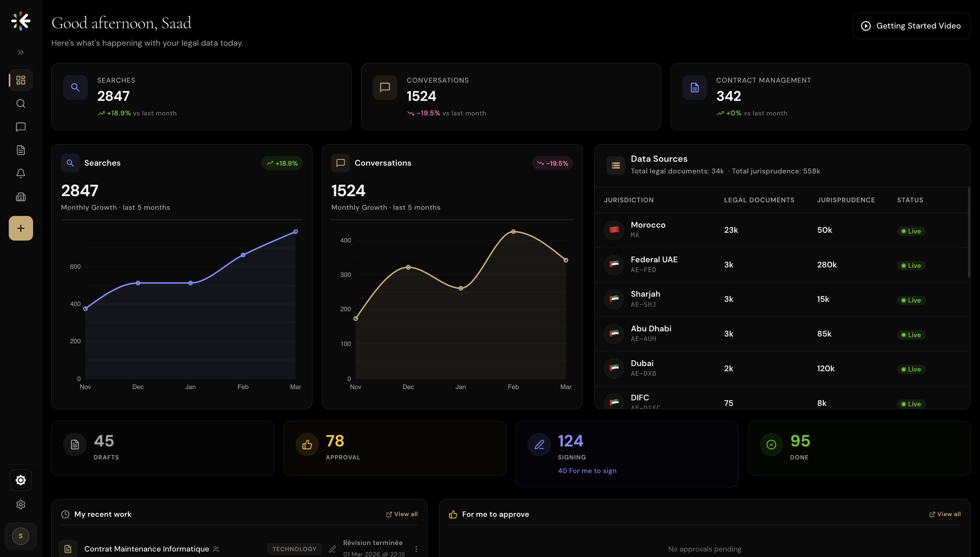Image resolution: width=980 pixels, height=557 pixels.
Task: Click the Jurisprudence column header
Action: (846, 200)
